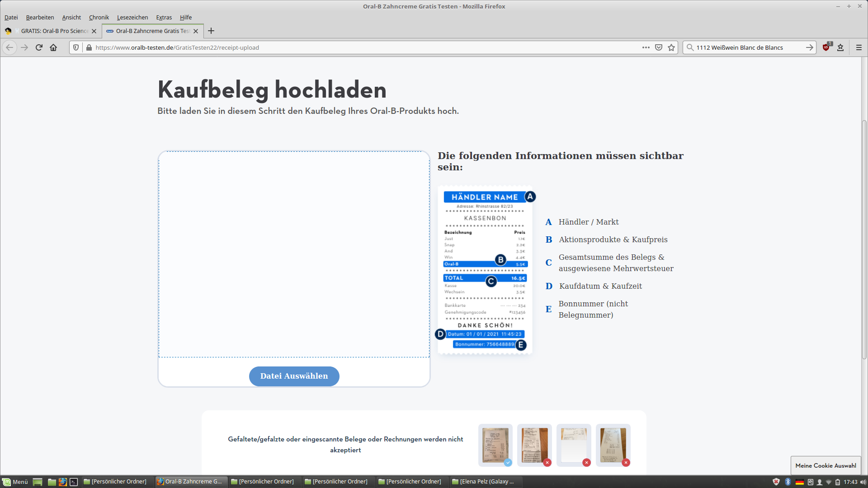Click the 'Kaufdatum & Kaufzeit' list item
The height and width of the screenshot is (488, 868).
tap(600, 286)
